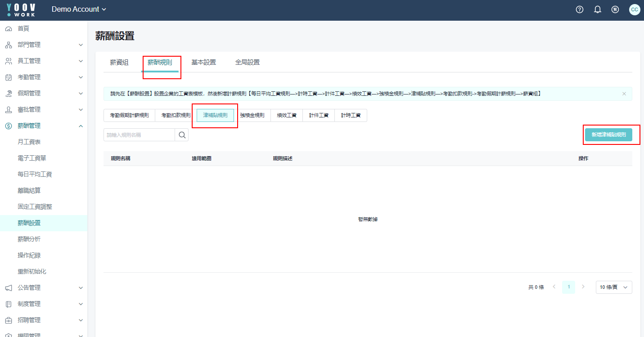Screen dimensions: 644x337
Task: Click the search magnifier icon button
Action: pos(182,135)
